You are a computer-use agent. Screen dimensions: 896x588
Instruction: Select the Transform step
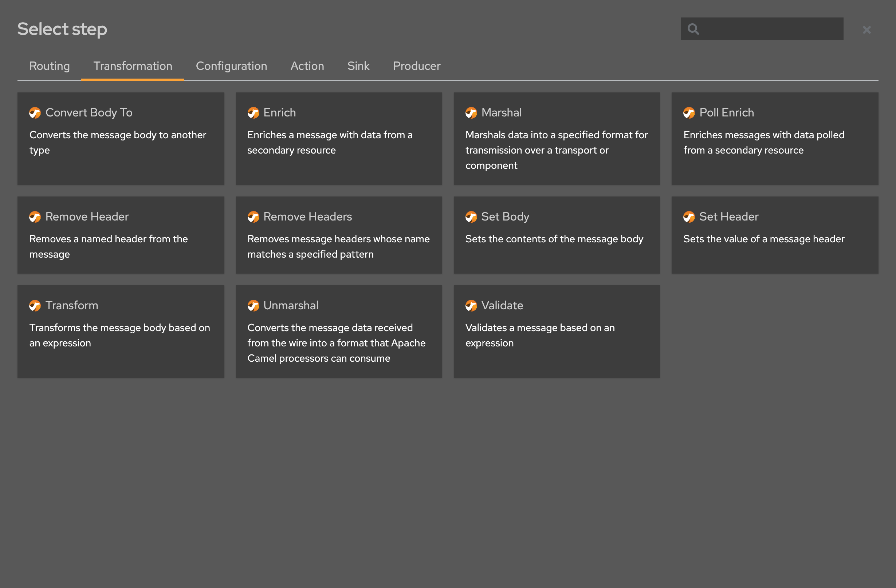pyautogui.click(x=121, y=331)
